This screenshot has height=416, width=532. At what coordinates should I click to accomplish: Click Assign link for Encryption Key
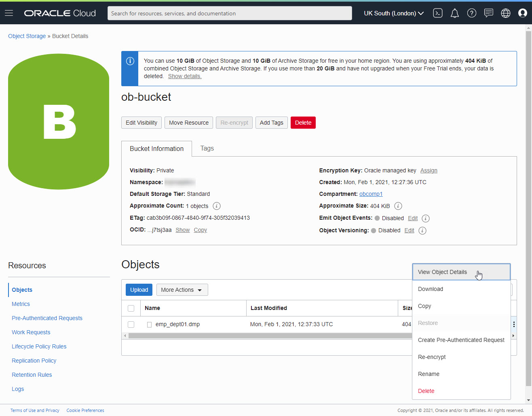click(x=429, y=170)
